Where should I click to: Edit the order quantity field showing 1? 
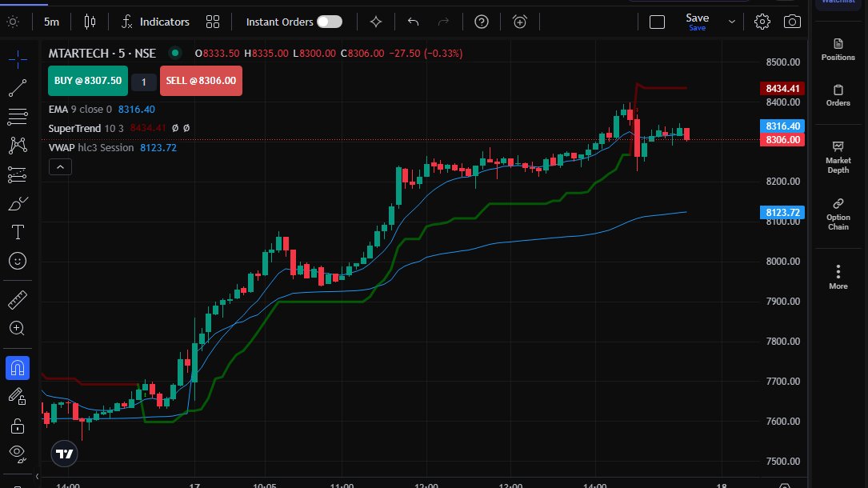(x=144, y=82)
